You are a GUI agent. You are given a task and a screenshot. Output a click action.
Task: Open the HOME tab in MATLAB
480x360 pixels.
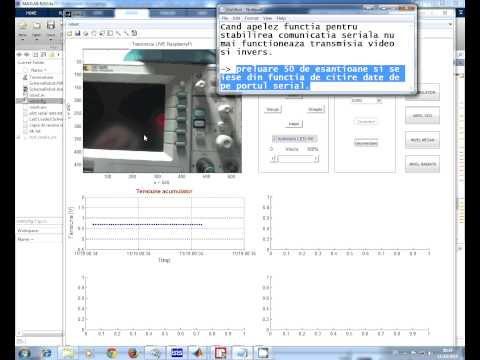pyautogui.click(x=31, y=13)
